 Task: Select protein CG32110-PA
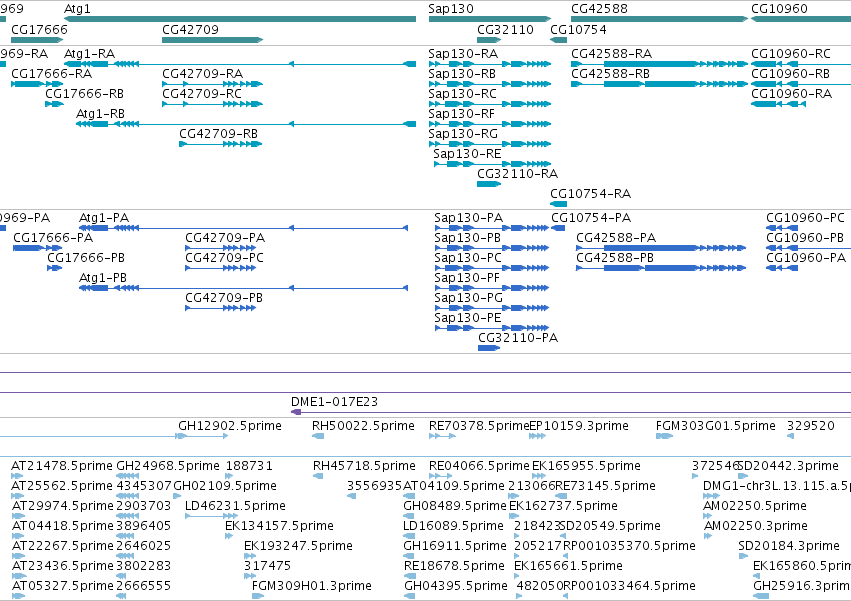point(489,348)
